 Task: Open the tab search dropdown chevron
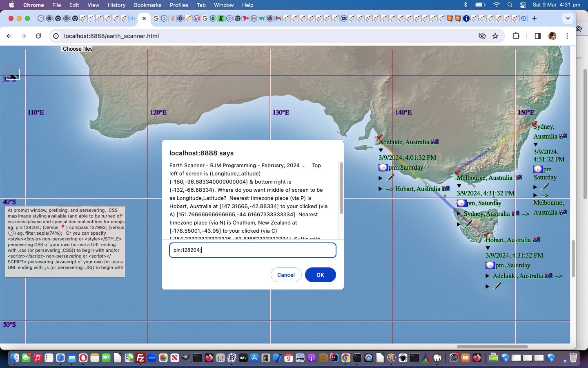pyautogui.click(x=568, y=18)
